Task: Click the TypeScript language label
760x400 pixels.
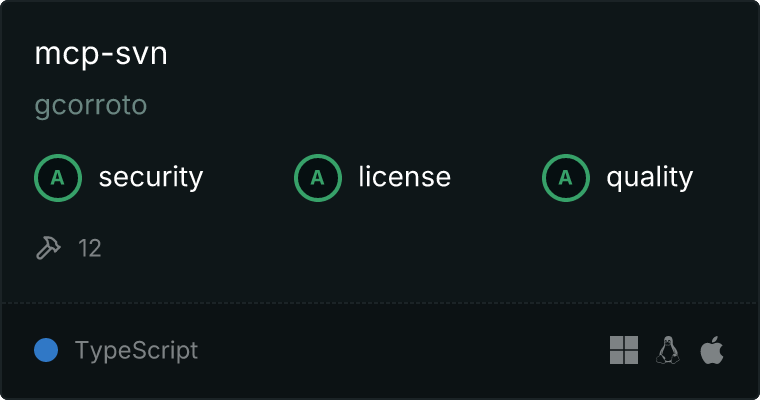Action: click(136, 351)
